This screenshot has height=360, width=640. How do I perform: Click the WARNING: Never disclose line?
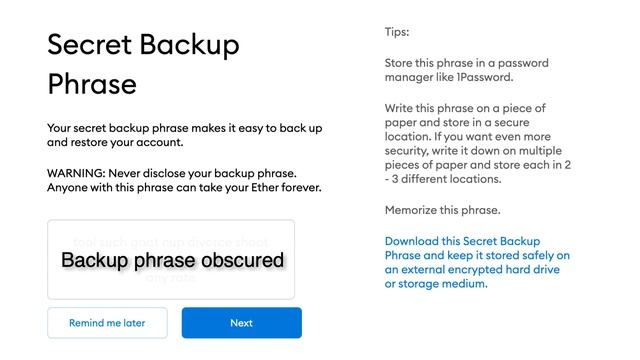[172, 173]
